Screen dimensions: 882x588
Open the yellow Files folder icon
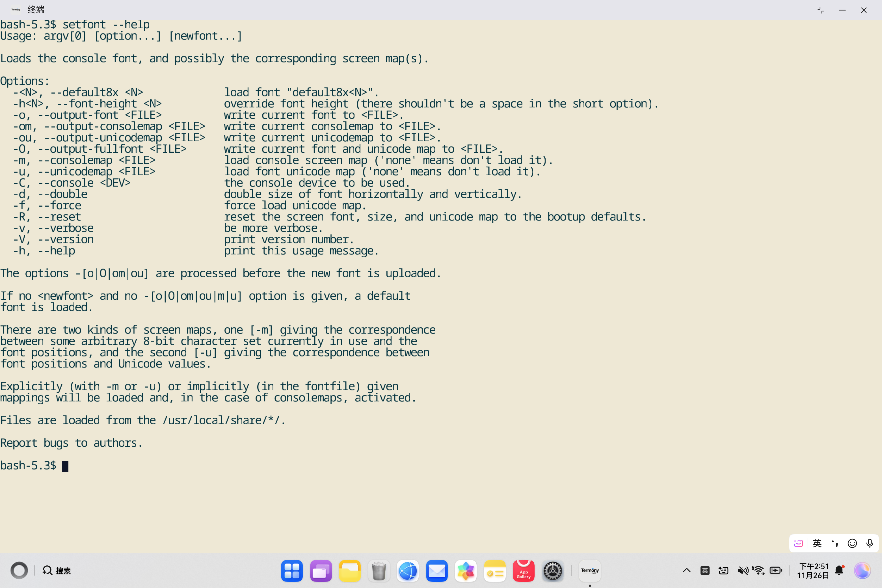(349, 571)
